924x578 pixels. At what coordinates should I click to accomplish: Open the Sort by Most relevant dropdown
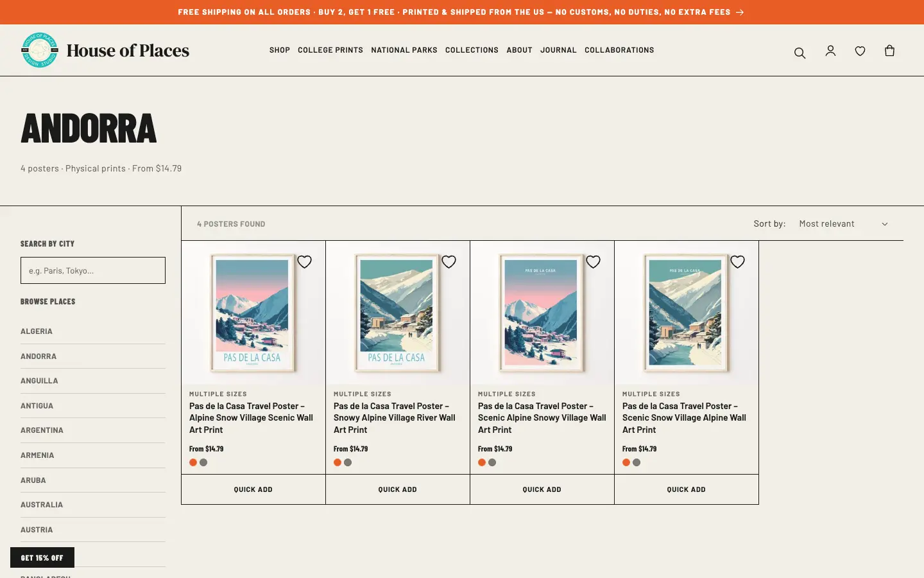843,223
